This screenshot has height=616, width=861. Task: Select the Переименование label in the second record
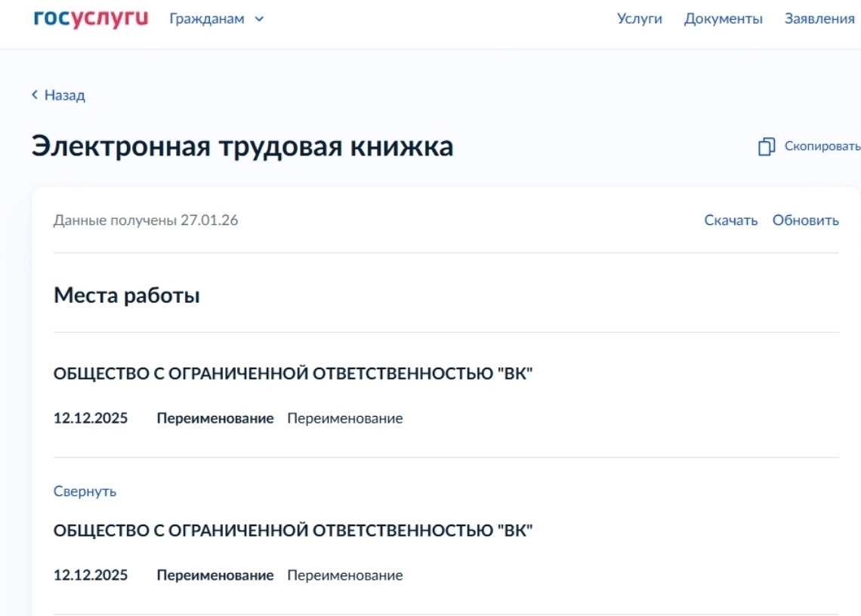215,575
